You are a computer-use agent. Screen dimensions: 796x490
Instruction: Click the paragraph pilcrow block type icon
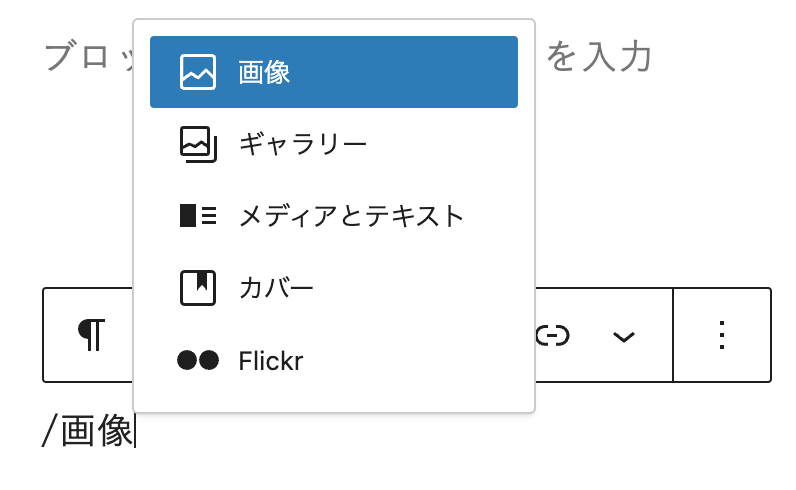coord(91,335)
